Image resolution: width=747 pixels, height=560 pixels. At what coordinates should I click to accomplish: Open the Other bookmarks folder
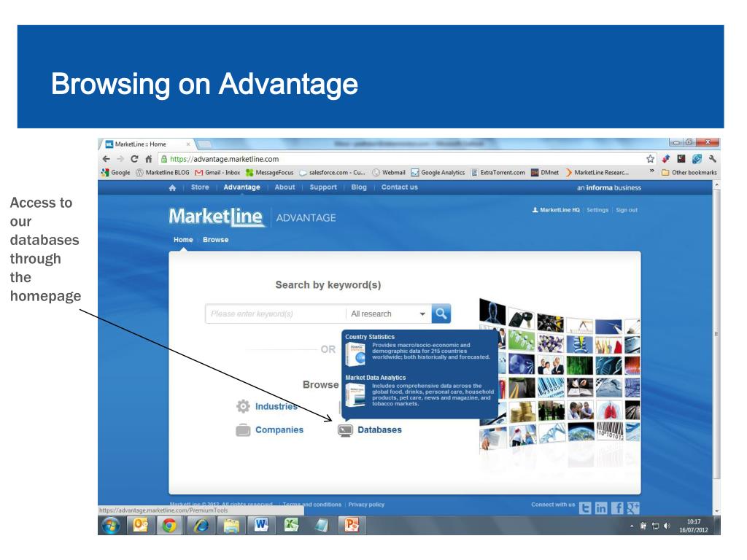[x=689, y=172]
